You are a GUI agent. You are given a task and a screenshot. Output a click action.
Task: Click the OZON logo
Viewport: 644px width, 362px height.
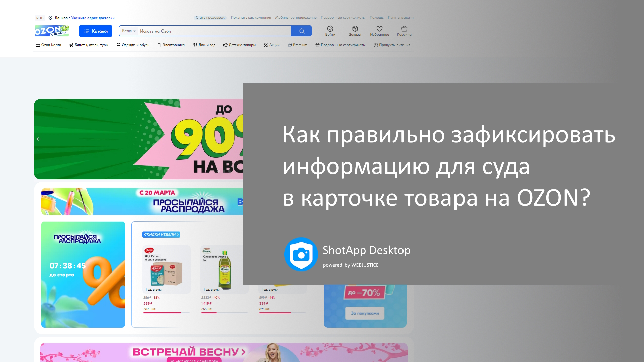(52, 31)
